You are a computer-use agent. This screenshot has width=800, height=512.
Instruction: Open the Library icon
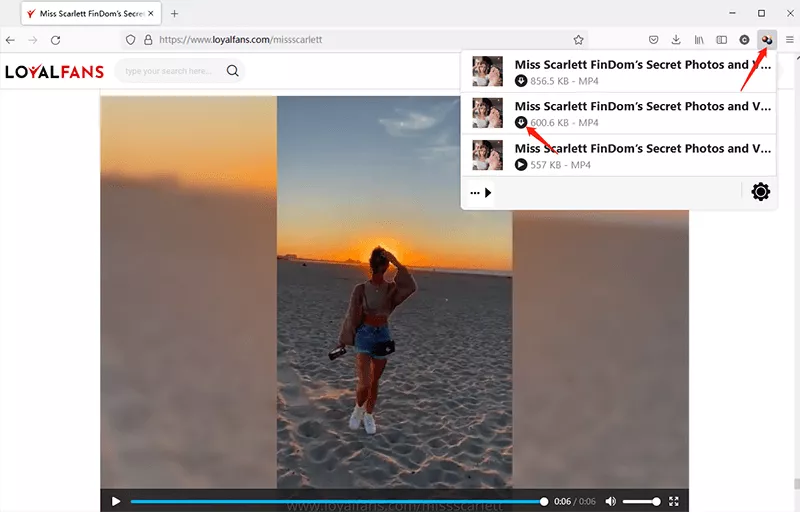coord(699,40)
